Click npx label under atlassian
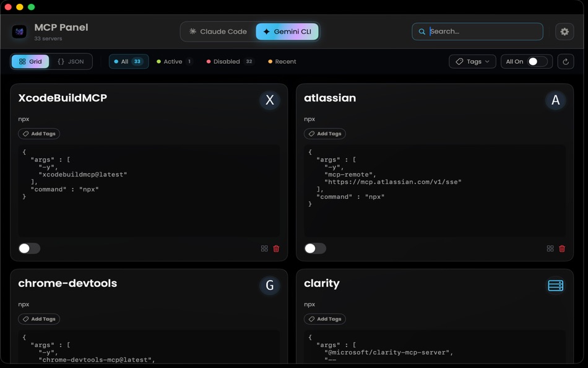Screen dimensions: 588x368 [x=309, y=119]
